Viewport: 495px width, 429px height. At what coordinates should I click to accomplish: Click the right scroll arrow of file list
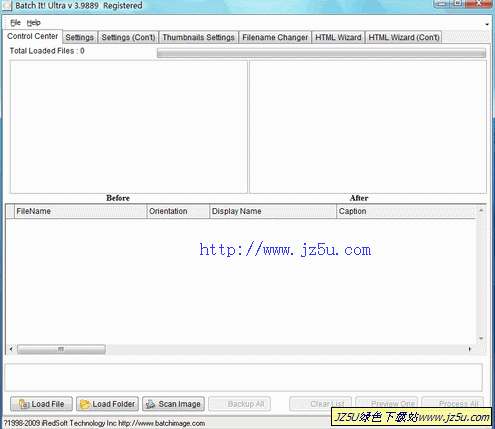[x=470, y=349]
